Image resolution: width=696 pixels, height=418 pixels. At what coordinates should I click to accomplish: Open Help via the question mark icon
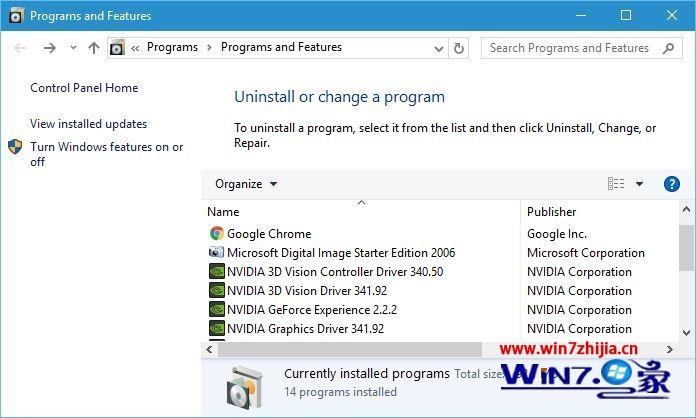pyautogui.click(x=672, y=184)
